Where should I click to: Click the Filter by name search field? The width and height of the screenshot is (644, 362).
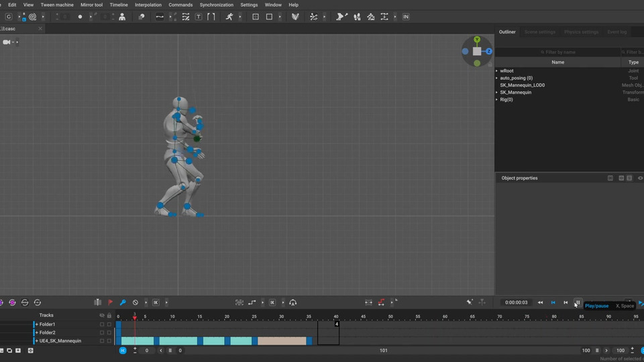557,52
